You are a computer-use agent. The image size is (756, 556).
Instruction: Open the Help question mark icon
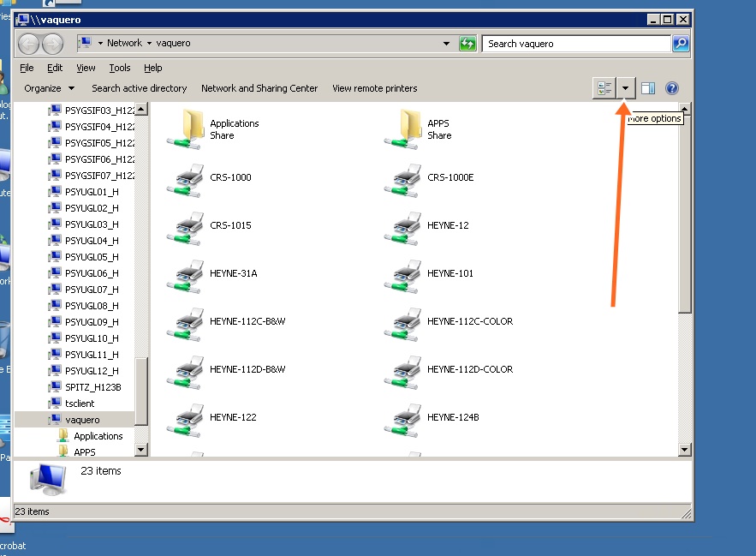tap(672, 87)
